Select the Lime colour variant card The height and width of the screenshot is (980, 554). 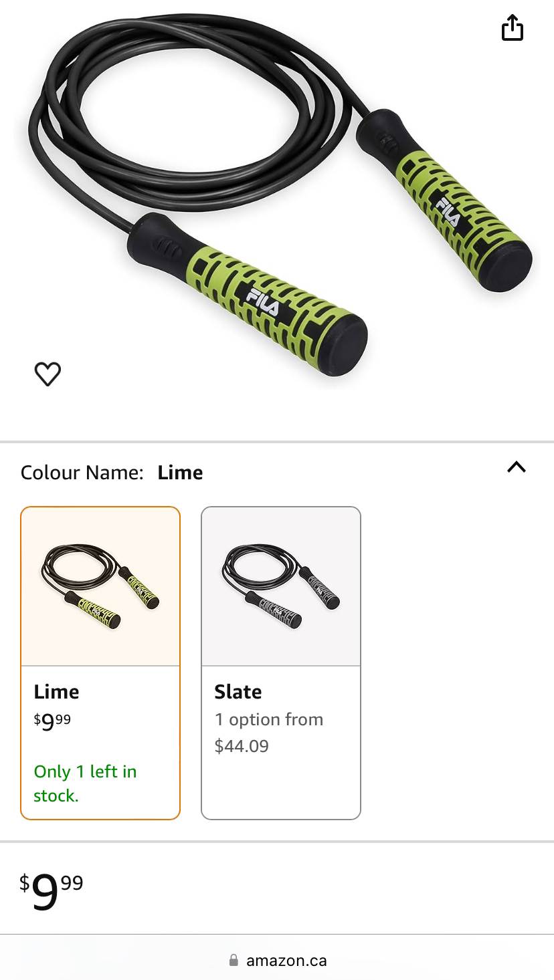point(100,662)
